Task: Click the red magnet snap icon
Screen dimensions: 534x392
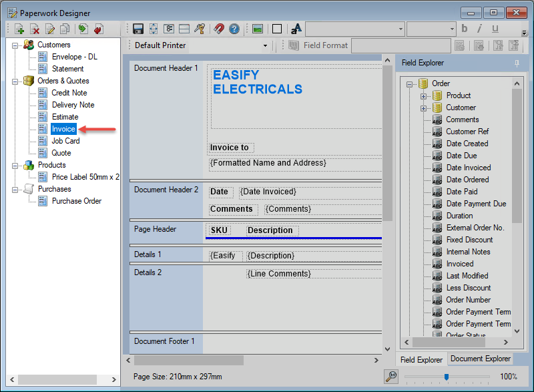Action: 218,29
